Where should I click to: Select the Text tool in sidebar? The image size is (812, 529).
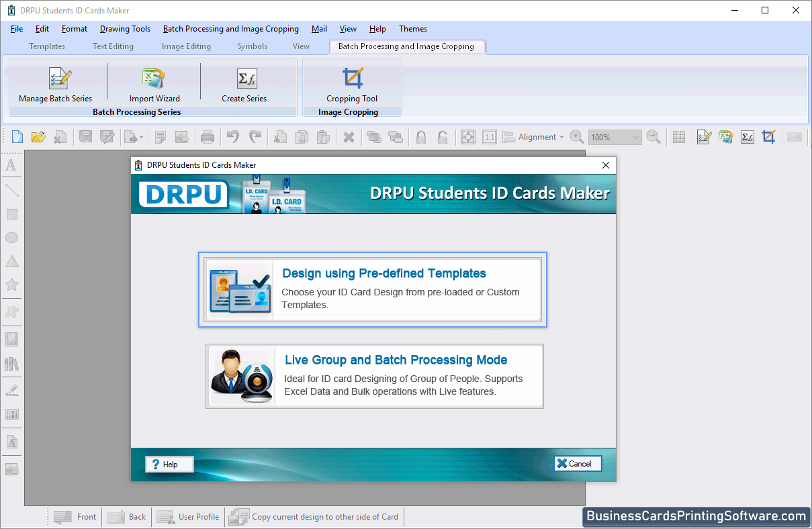[11, 165]
